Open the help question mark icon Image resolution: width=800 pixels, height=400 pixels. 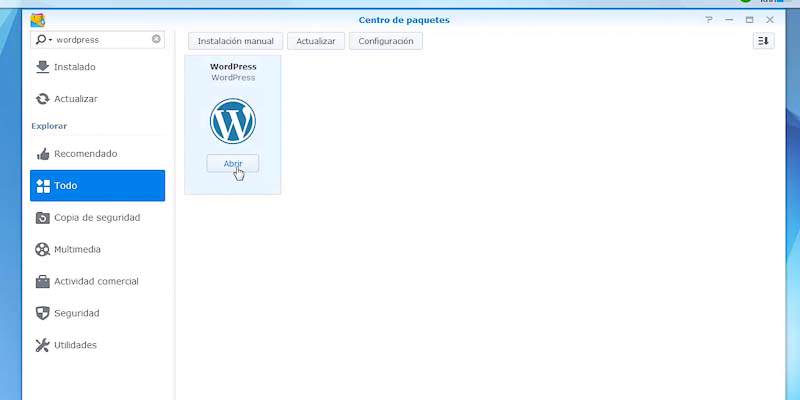709,20
